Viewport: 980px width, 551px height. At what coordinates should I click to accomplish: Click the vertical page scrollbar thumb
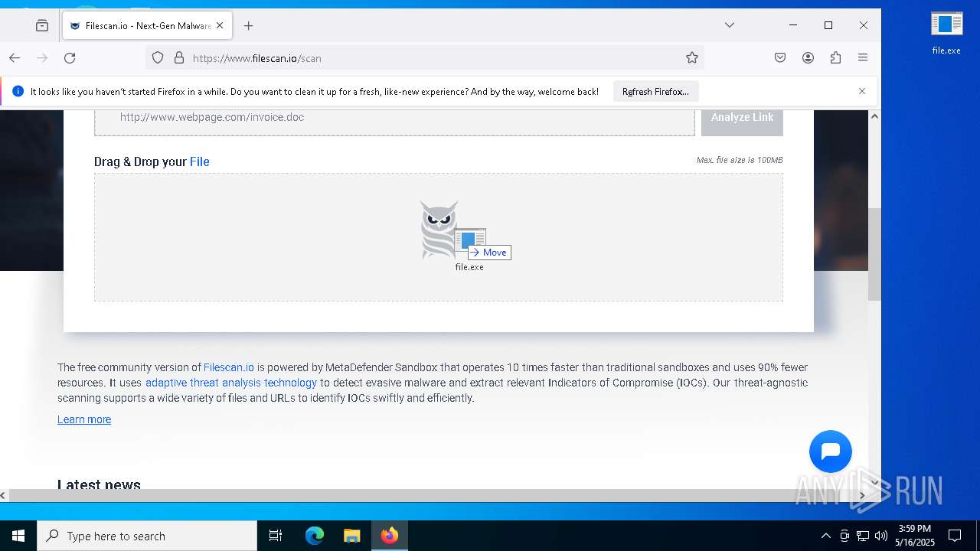point(874,254)
